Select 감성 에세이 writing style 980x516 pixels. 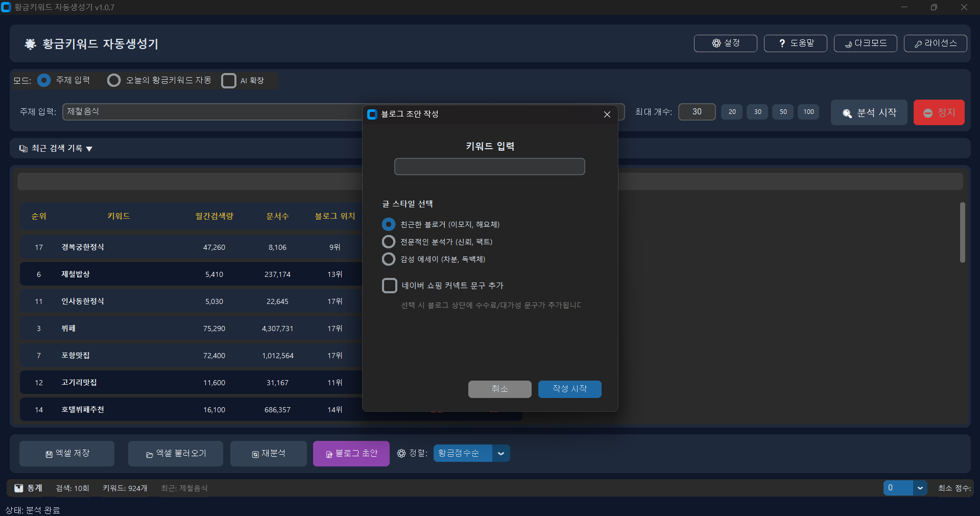[389, 259]
